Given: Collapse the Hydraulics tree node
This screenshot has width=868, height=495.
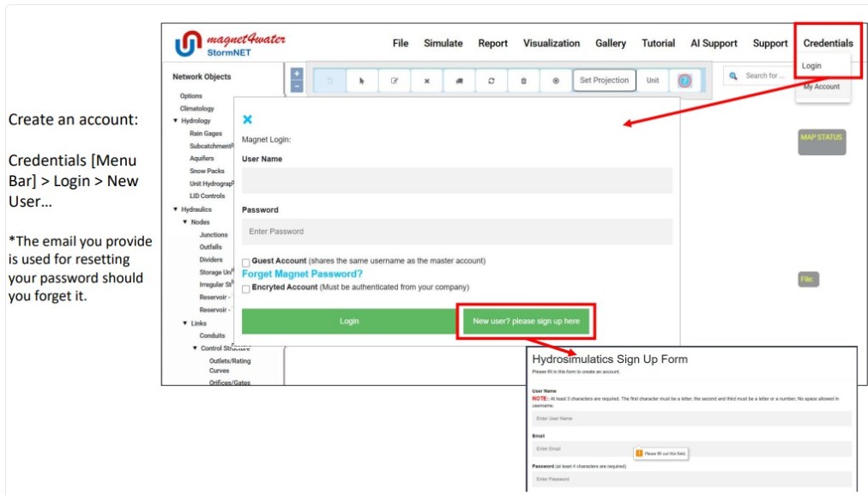Looking at the screenshot, I should pyautogui.click(x=176, y=209).
